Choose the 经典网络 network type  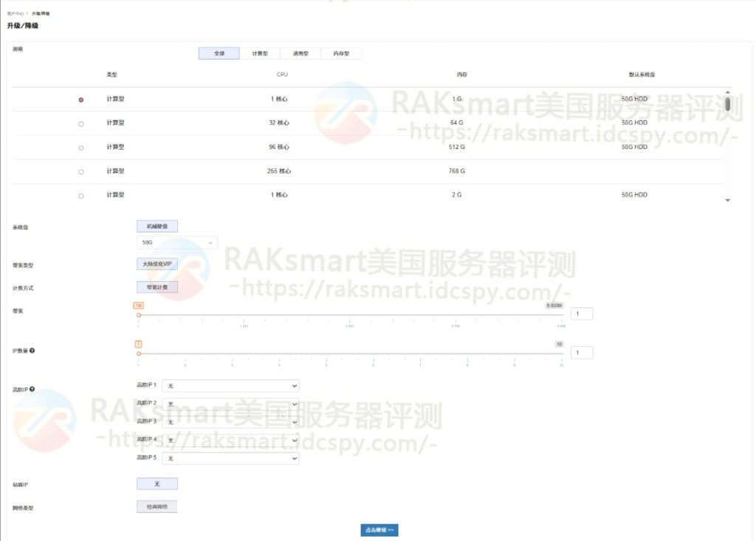click(157, 507)
